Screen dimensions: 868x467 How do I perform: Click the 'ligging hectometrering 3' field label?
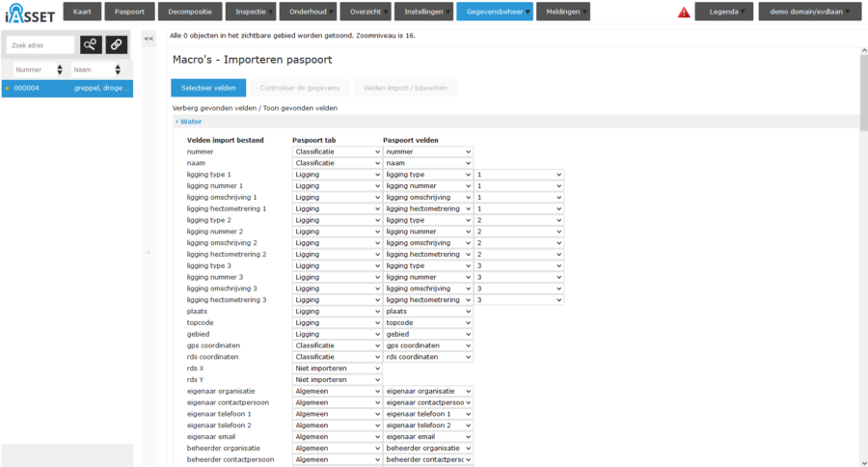coord(227,300)
